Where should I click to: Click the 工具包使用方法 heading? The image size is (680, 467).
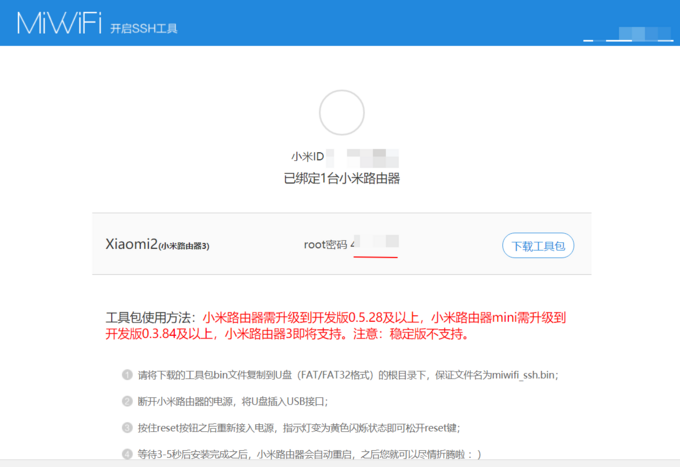pyautogui.click(x=151, y=317)
